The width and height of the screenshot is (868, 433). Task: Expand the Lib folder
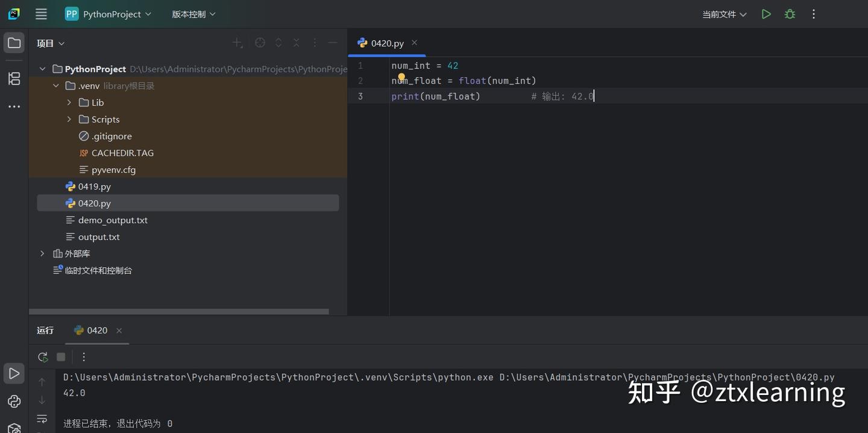(x=69, y=103)
